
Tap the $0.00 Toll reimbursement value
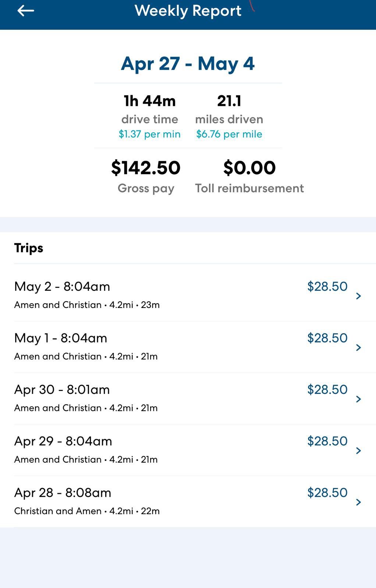click(x=249, y=168)
